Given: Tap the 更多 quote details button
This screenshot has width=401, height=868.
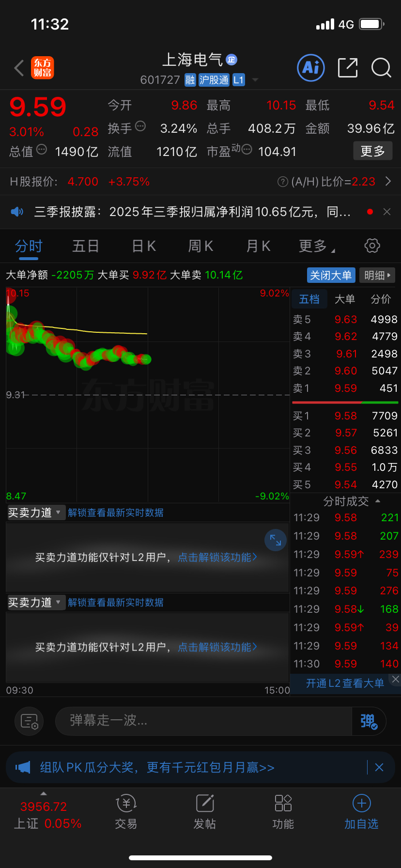Looking at the screenshot, I should tap(373, 151).
